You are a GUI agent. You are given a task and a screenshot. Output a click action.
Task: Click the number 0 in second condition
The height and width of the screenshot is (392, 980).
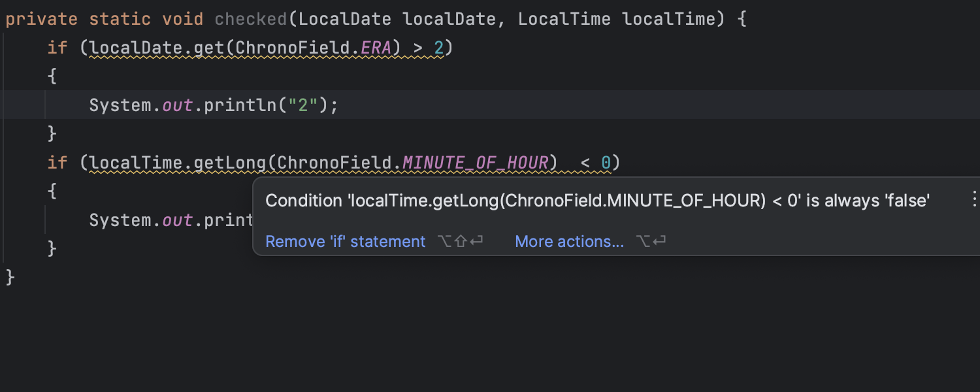point(606,162)
